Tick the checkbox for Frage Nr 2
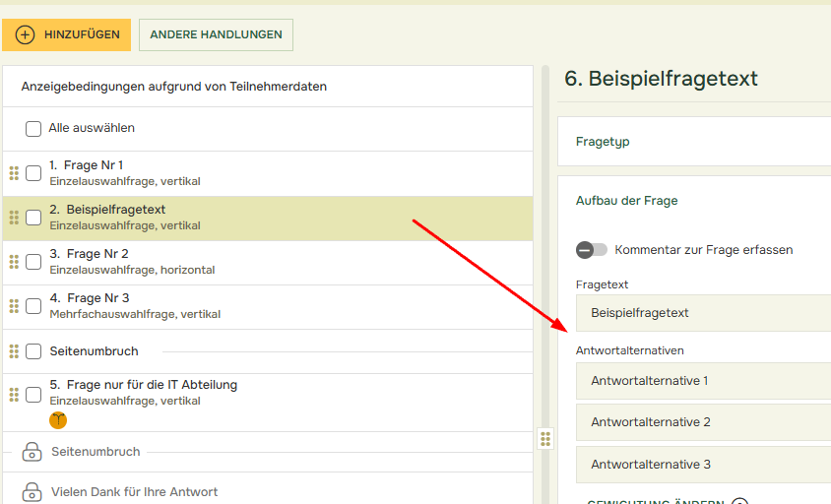 (x=33, y=262)
